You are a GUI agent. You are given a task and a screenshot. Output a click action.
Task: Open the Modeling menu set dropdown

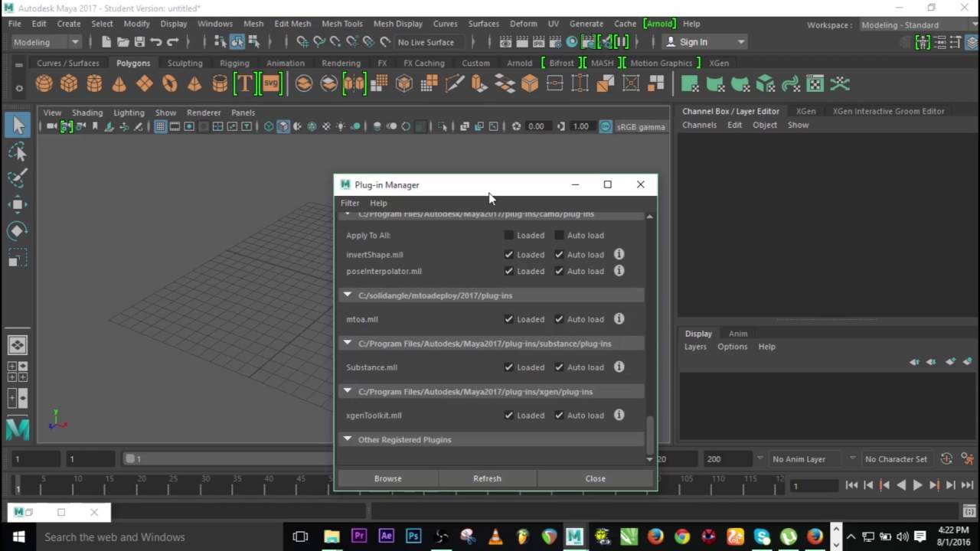[45, 42]
